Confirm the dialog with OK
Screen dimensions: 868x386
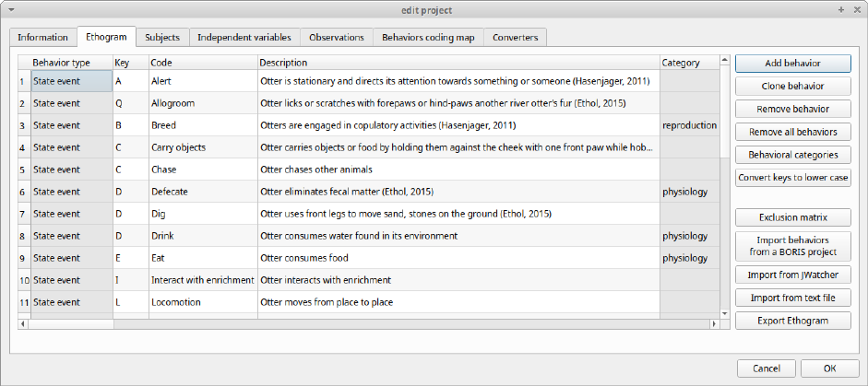[829, 368]
